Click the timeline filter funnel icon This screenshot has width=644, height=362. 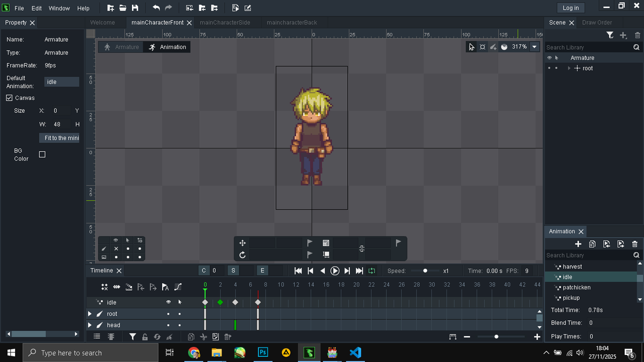pyautogui.click(x=133, y=337)
